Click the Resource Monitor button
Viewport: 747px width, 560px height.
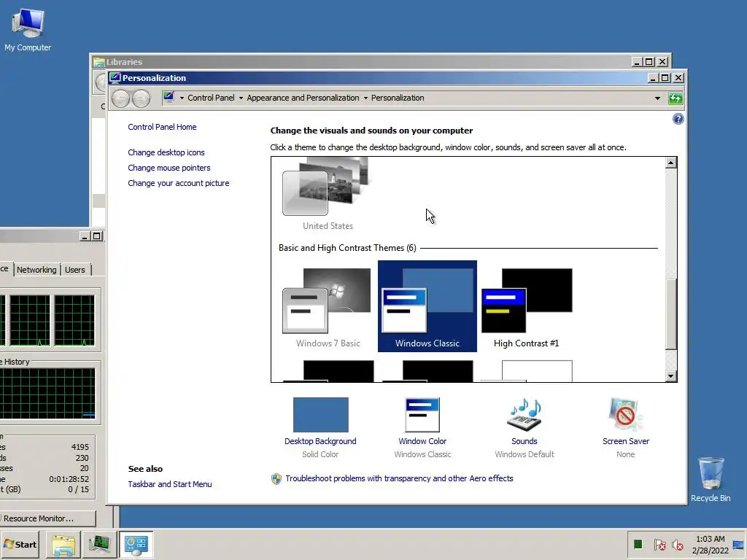[x=47, y=518]
